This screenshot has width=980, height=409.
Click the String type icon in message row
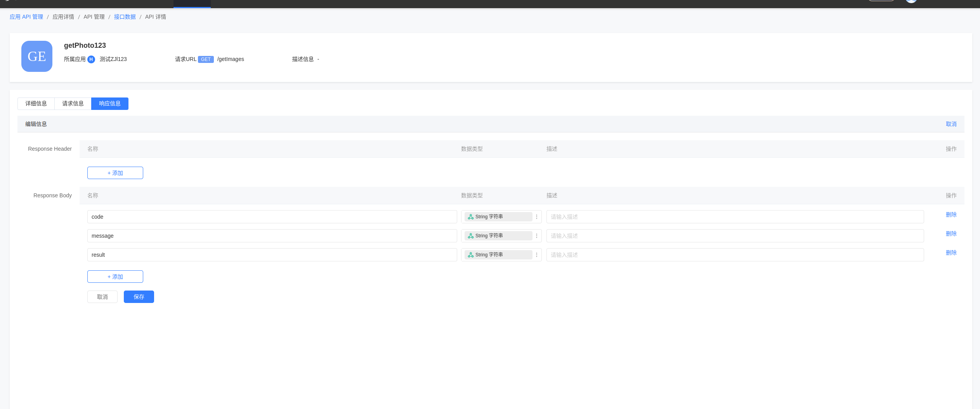click(x=471, y=236)
